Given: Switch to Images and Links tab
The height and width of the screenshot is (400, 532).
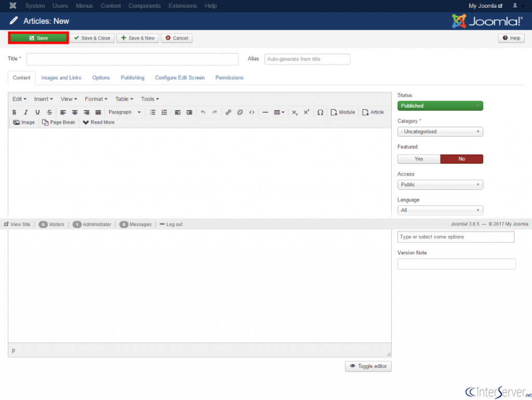Looking at the screenshot, I should pyautogui.click(x=61, y=78).
